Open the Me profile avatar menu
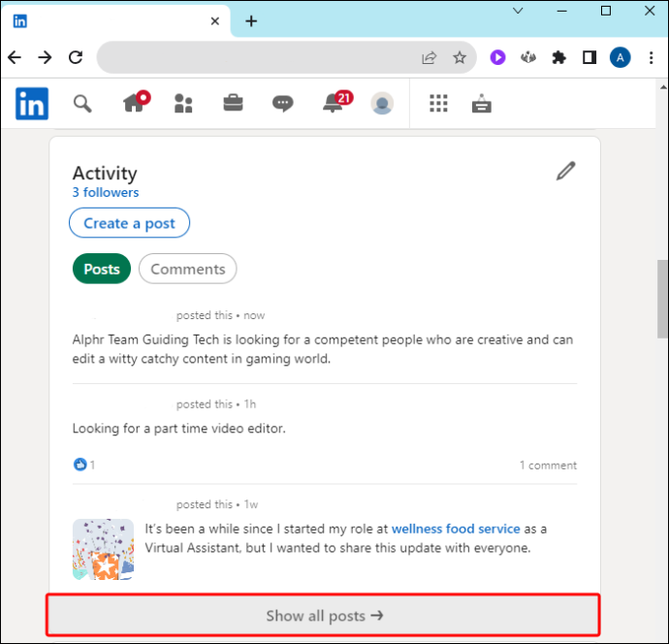Viewport: 669px width, 644px height. 382,104
